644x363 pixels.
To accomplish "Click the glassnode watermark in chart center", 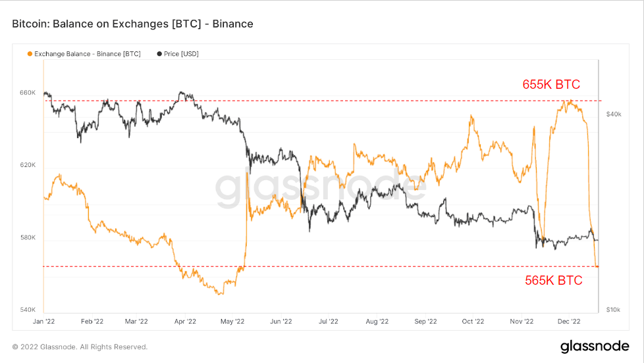I will pyautogui.click(x=321, y=187).
